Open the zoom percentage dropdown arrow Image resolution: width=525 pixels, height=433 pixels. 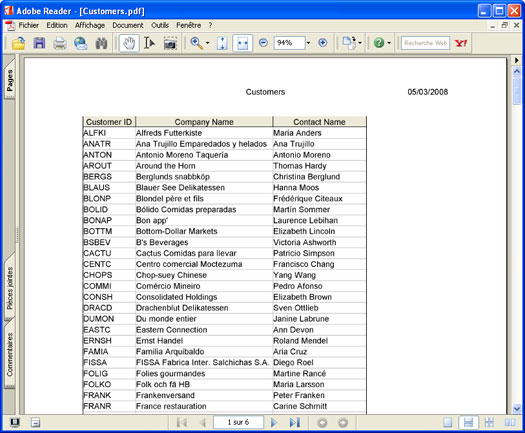pyautogui.click(x=308, y=43)
